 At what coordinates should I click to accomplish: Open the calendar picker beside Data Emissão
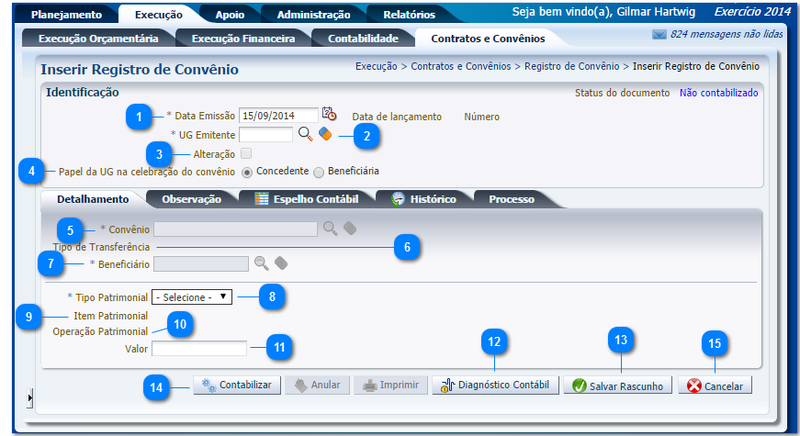click(x=329, y=115)
